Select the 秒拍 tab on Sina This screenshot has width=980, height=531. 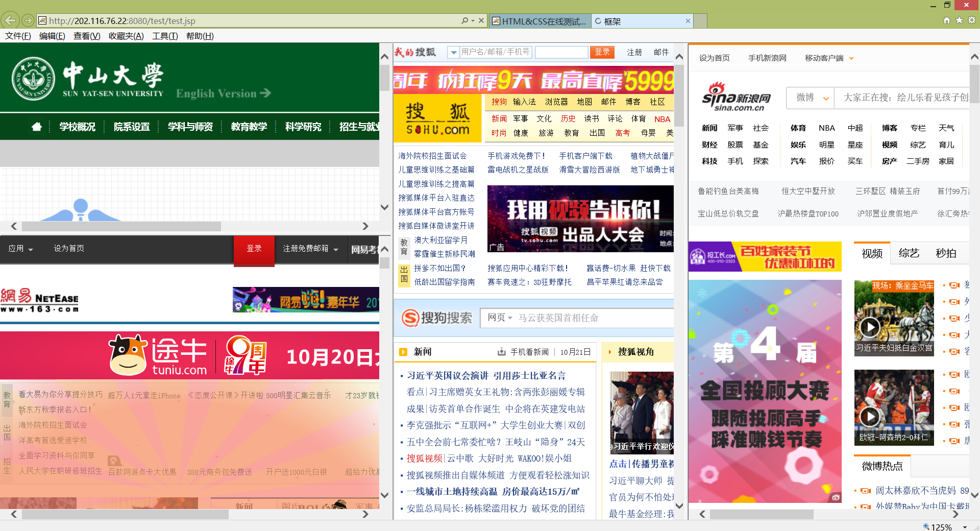(x=946, y=253)
